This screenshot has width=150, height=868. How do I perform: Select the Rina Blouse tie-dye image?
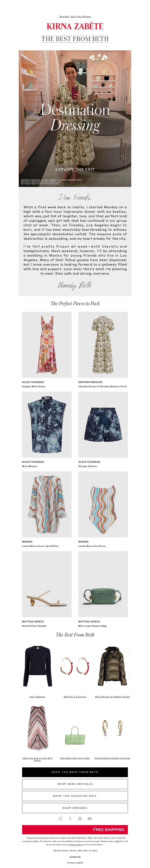tap(47, 424)
